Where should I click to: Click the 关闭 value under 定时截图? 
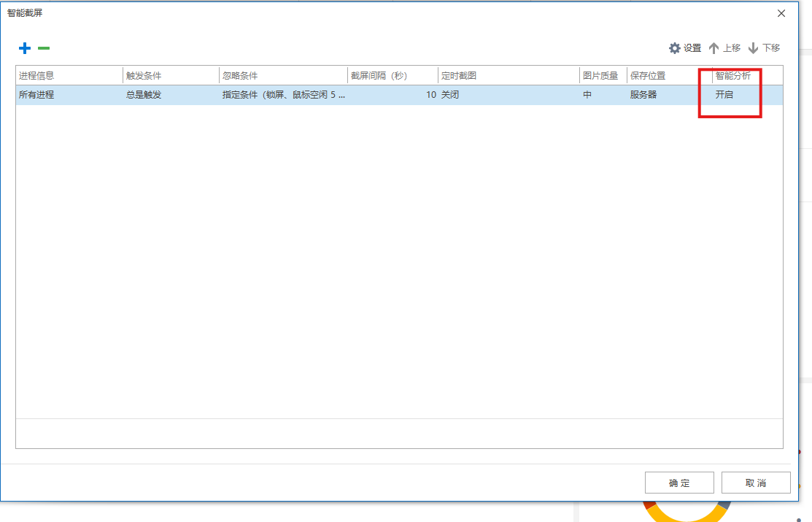tap(450, 95)
